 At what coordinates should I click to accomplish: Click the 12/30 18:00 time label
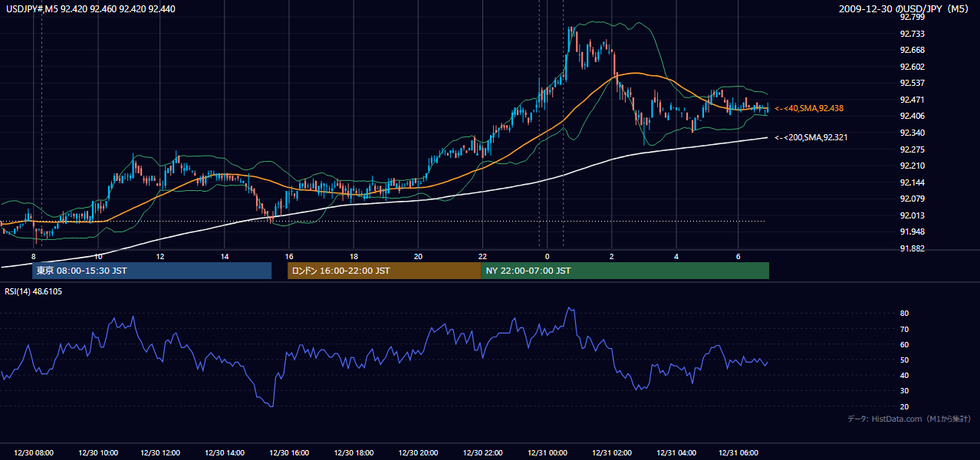(353, 453)
